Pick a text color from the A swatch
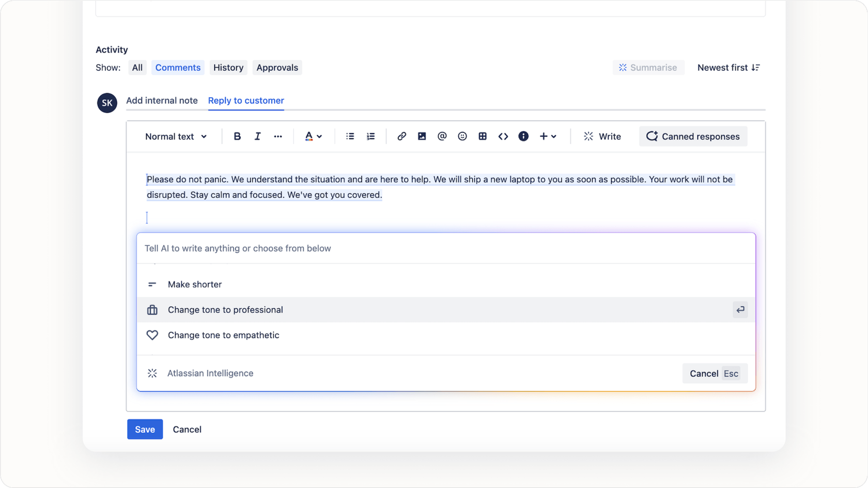Image resolution: width=868 pixels, height=488 pixels. 309,136
